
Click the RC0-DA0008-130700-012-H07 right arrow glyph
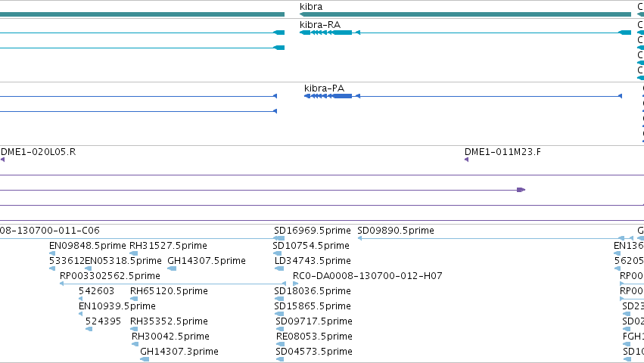tap(295, 284)
